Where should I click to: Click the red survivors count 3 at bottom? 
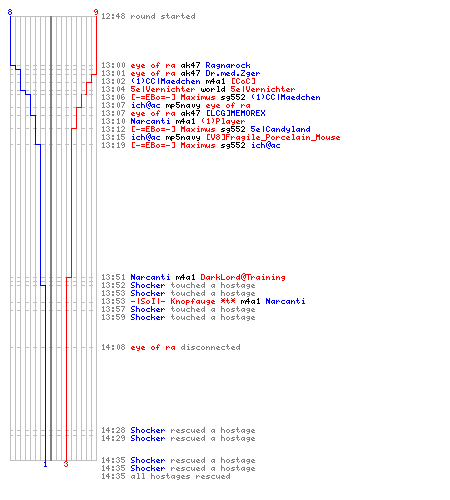(x=66, y=464)
